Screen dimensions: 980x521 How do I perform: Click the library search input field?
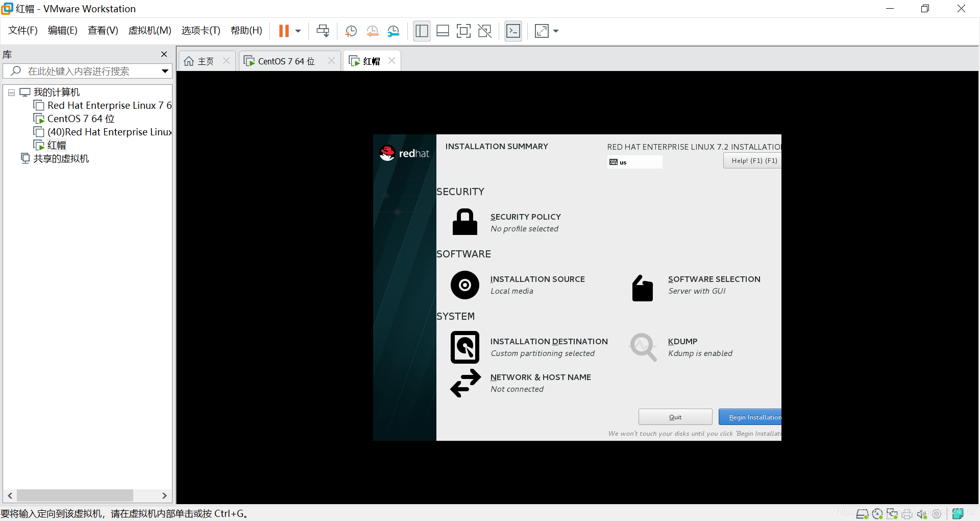[x=87, y=71]
